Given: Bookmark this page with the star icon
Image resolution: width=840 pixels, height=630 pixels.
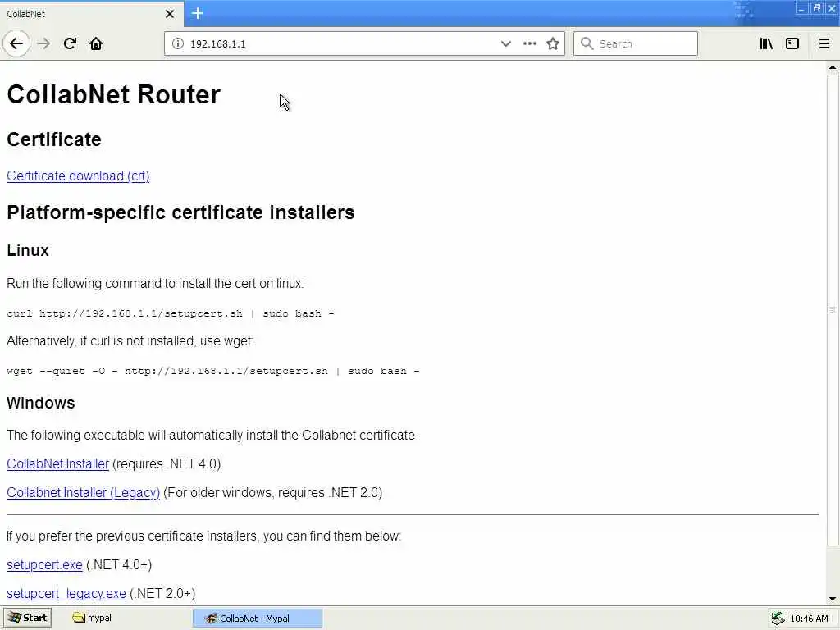Looking at the screenshot, I should pos(553,43).
